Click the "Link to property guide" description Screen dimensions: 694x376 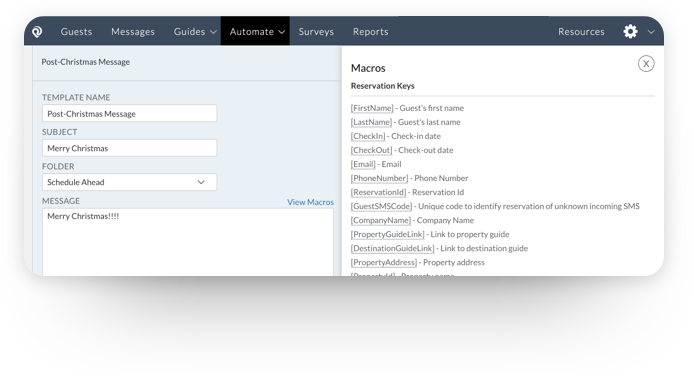click(470, 234)
